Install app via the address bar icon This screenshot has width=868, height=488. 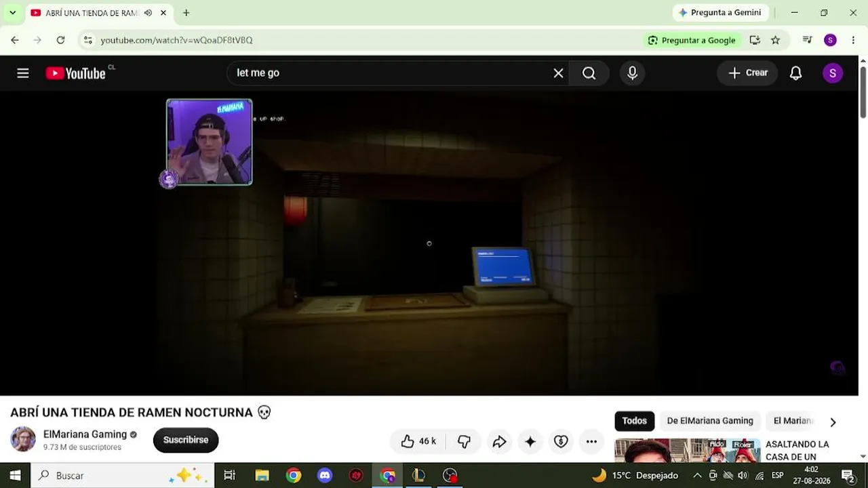click(755, 40)
